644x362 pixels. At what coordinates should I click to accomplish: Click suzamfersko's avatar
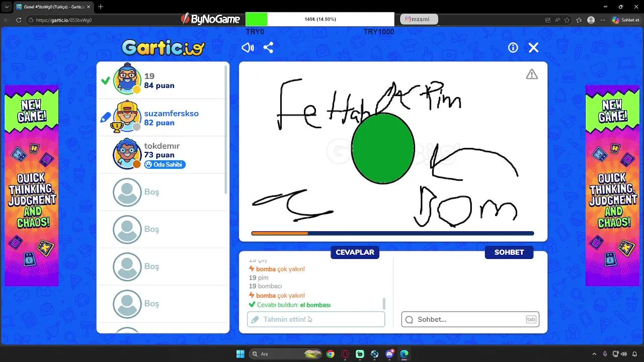tap(126, 117)
